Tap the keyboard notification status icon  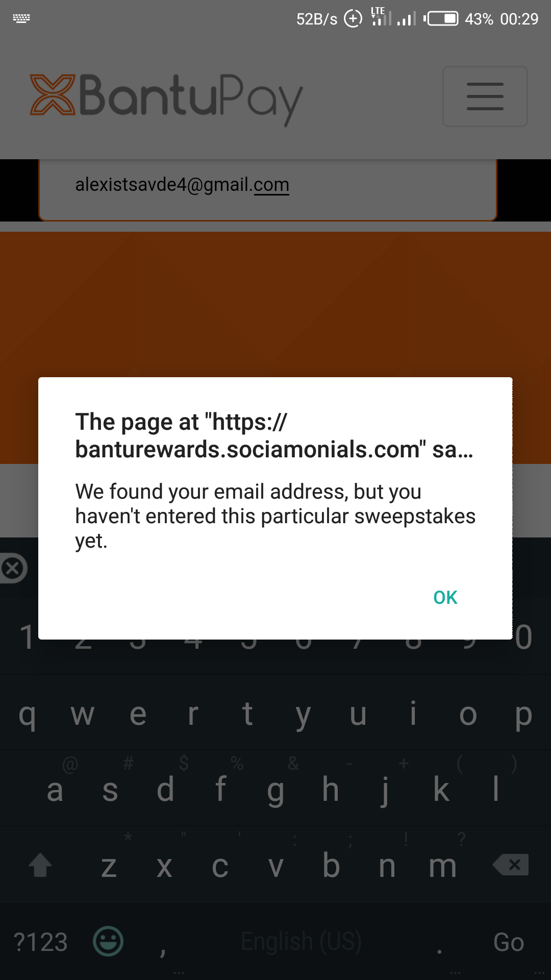click(21, 18)
